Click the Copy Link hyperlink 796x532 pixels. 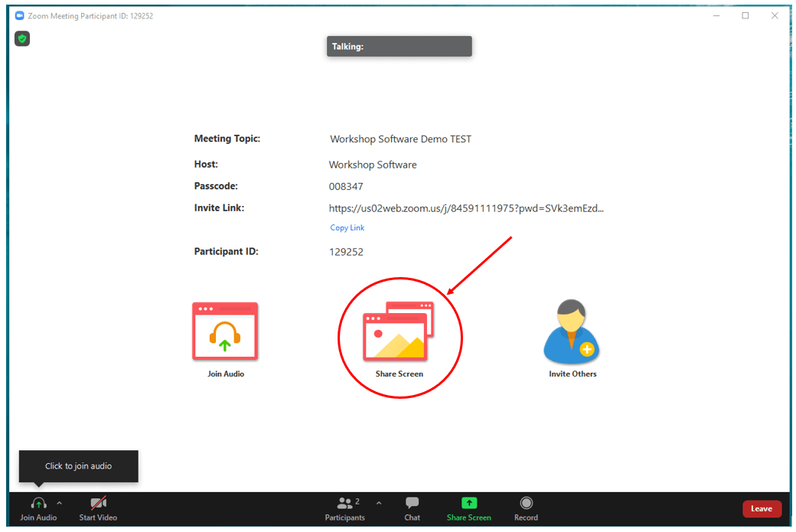(347, 227)
